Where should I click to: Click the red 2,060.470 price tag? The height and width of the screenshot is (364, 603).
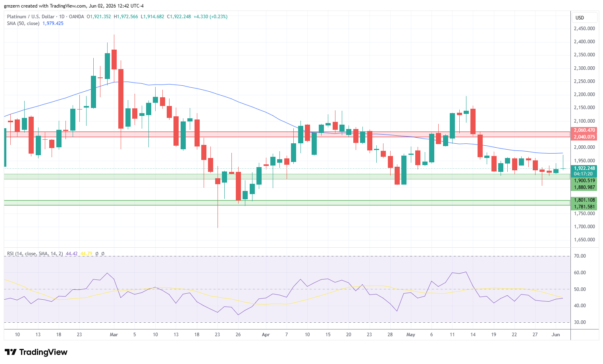pos(584,130)
